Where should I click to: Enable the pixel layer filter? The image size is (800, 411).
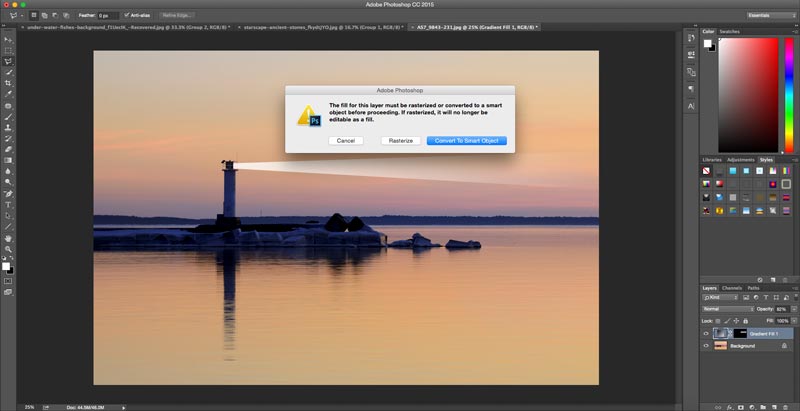pos(746,297)
